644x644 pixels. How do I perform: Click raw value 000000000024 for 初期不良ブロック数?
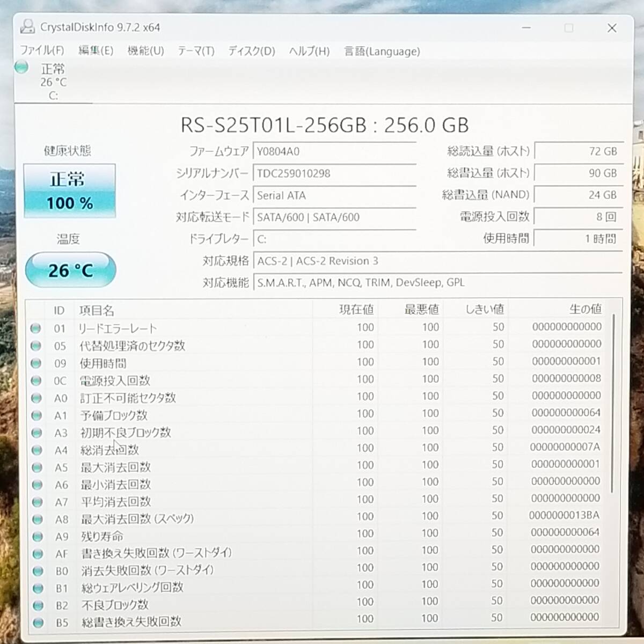566,430
